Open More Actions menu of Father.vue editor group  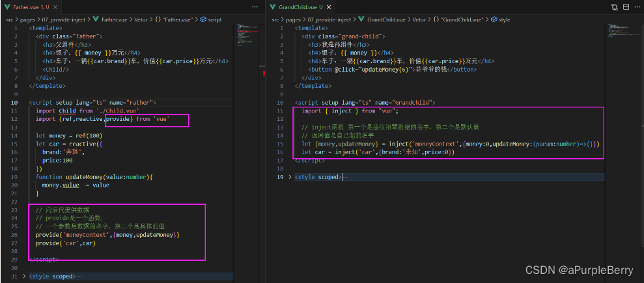255,7
